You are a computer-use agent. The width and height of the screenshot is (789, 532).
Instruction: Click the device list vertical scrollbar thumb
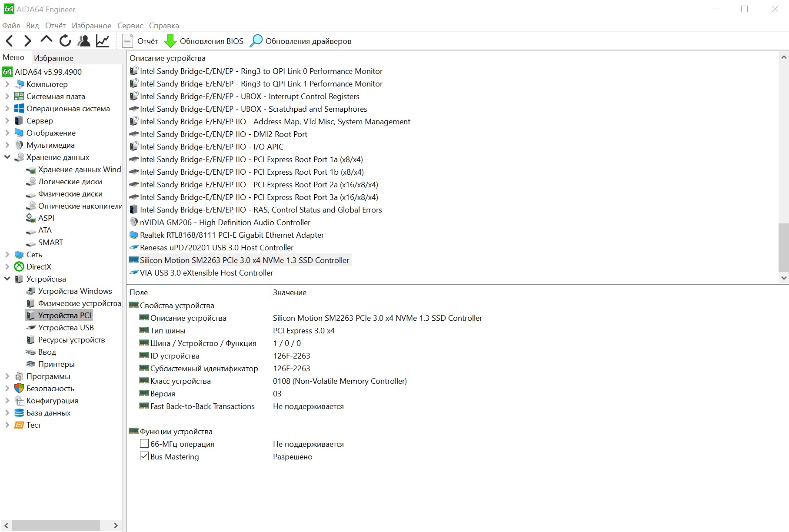[x=783, y=247]
